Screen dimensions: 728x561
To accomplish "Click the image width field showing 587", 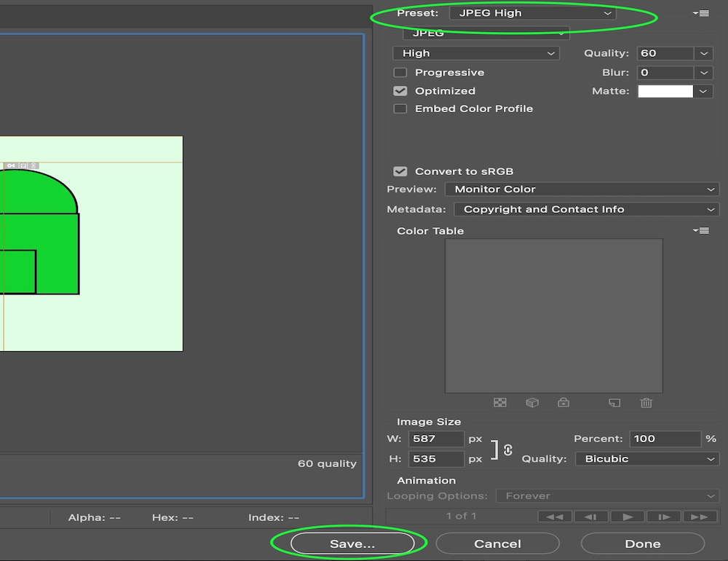I will [436, 439].
